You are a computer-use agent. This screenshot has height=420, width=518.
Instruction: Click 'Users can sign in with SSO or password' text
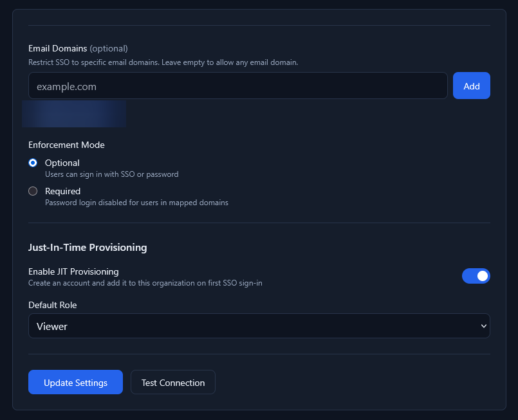(x=112, y=174)
